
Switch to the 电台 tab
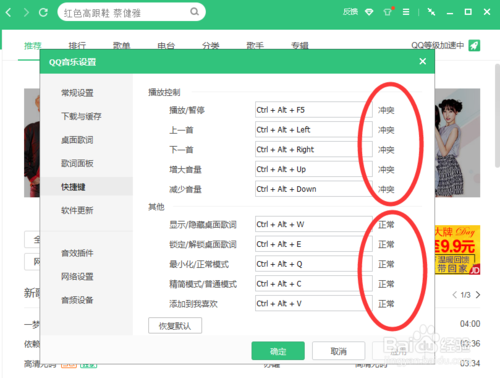[166, 46]
